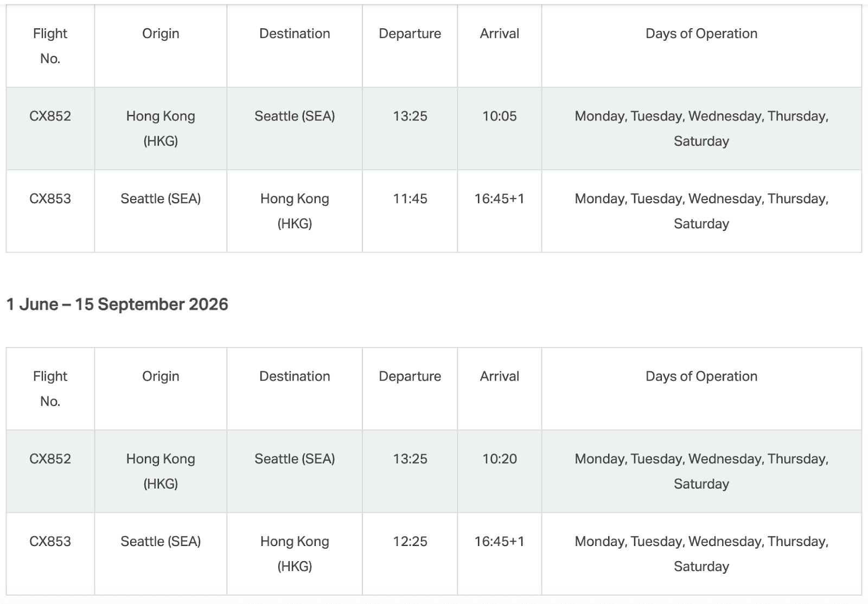The image size is (868, 604).
Task: Select "Destination" header in the June–September table
Action: (295, 376)
